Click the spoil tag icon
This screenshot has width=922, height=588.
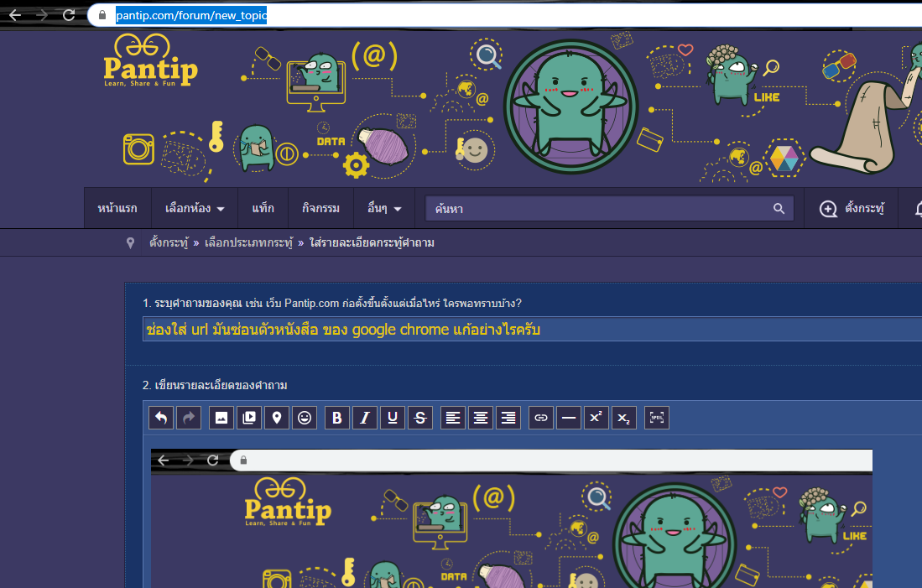(x=657, y=418)
